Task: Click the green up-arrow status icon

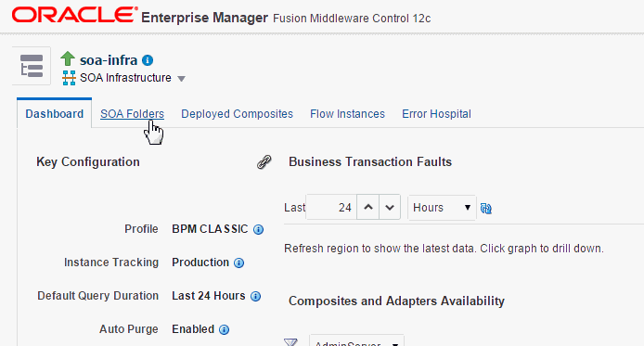Action: pyautogui.click(x=68, y=58)
